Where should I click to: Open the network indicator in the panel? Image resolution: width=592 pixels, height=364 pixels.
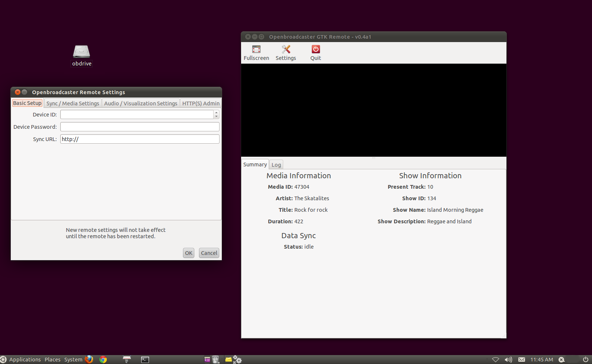tap(496, 360)
